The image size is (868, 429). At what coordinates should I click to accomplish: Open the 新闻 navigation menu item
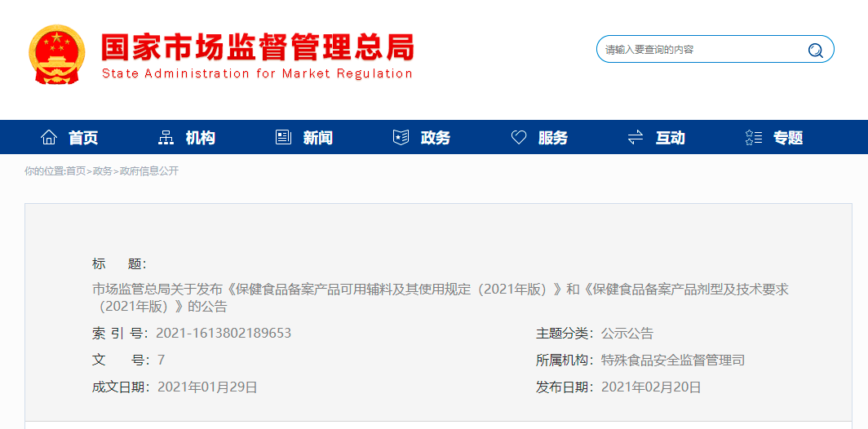point(318,138)
